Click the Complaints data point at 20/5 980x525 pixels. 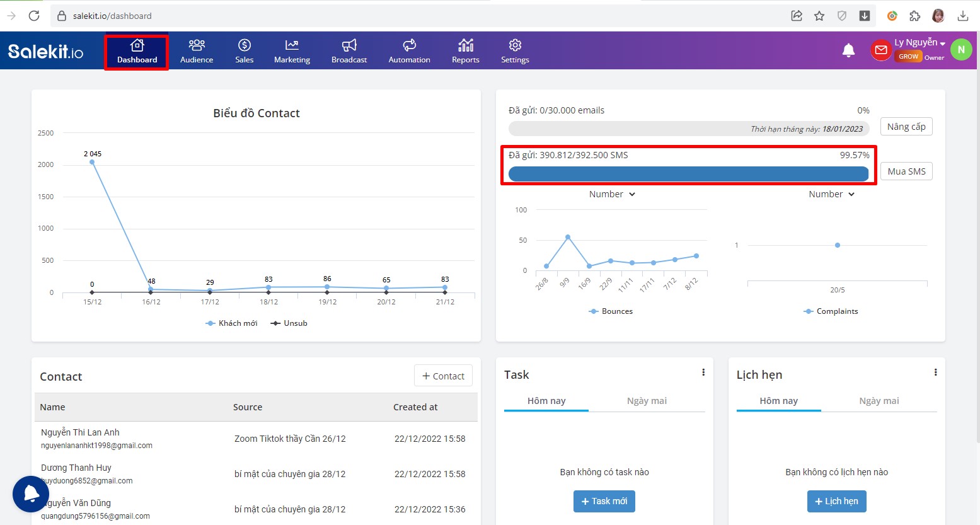(837, 245)
